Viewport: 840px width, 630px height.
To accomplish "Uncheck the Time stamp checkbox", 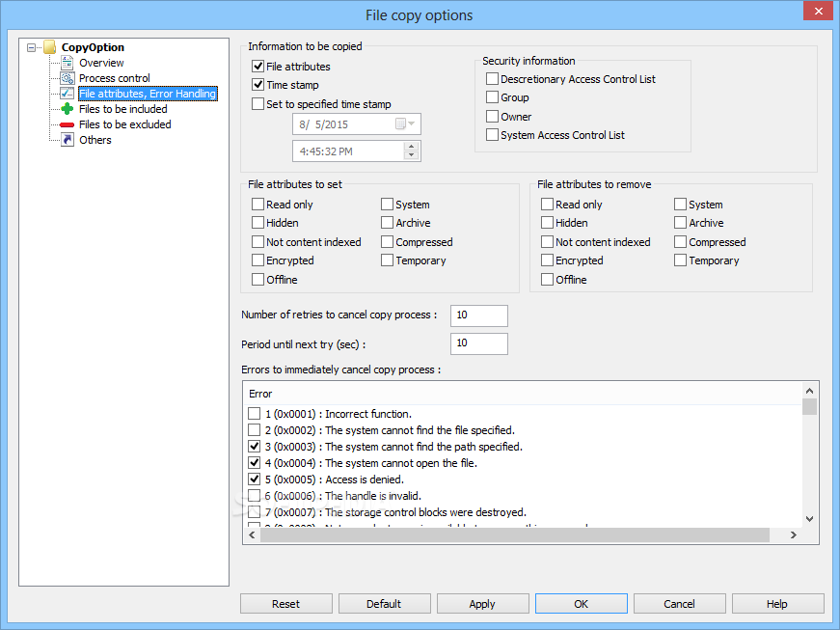I will click(x=257, y=85).
